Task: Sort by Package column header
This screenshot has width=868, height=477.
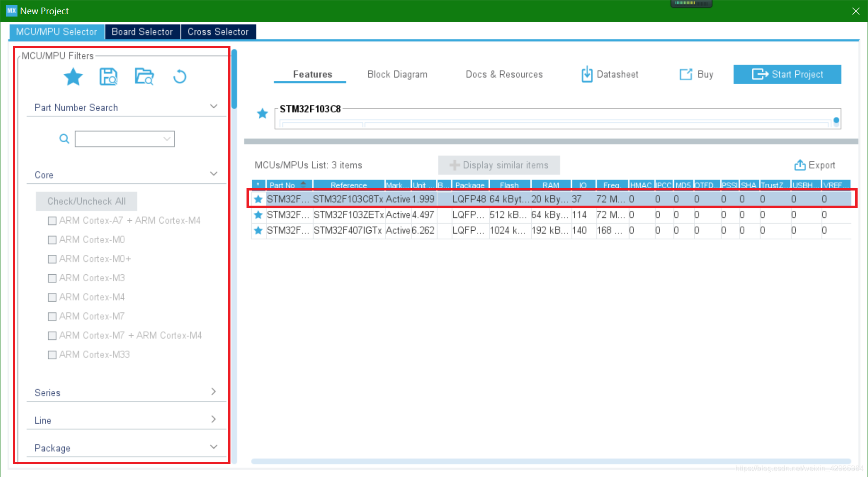Action: (x=470, y=185)
